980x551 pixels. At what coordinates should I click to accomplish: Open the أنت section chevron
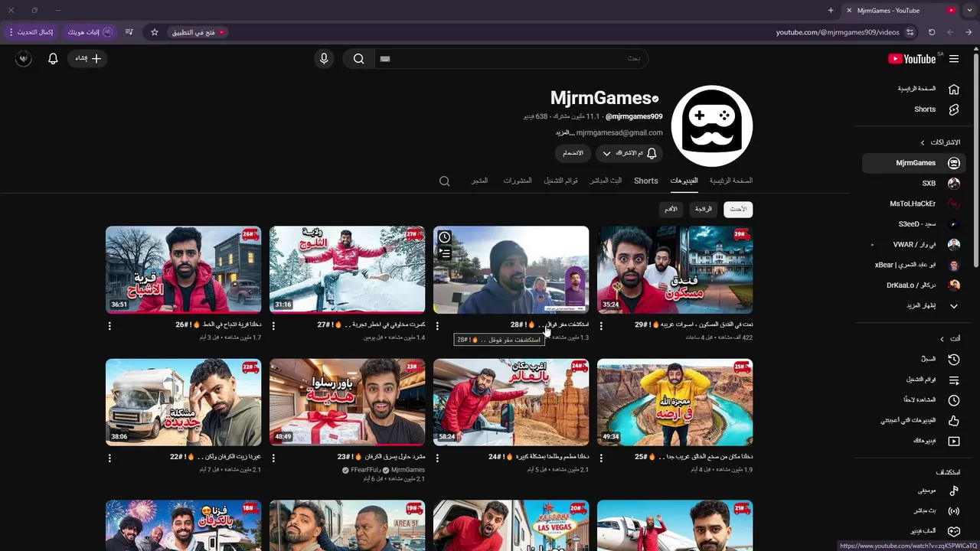[x=942, y=338]
